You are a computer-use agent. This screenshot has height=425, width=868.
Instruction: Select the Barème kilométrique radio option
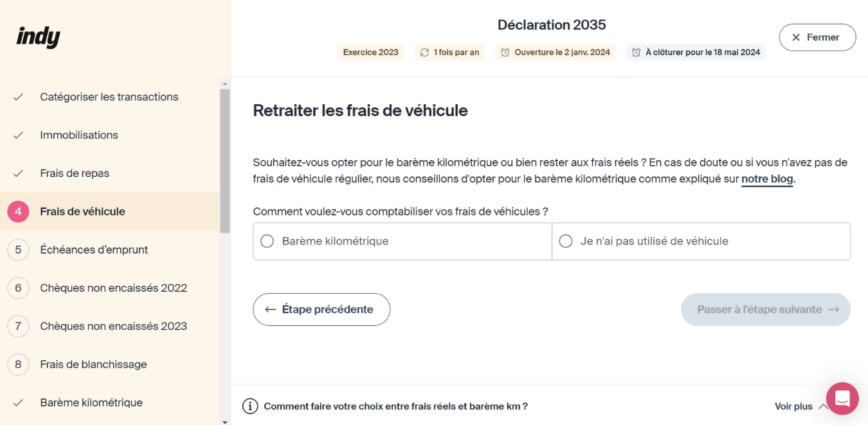[267, 242]
